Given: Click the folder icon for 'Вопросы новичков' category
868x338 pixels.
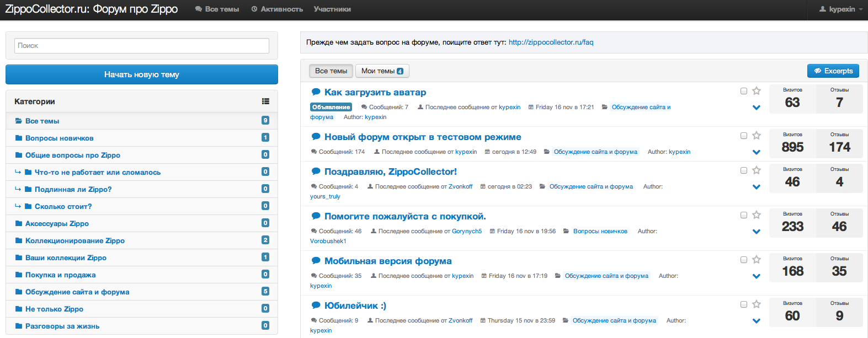Looking at the screenshot, I should coord(19,138).
